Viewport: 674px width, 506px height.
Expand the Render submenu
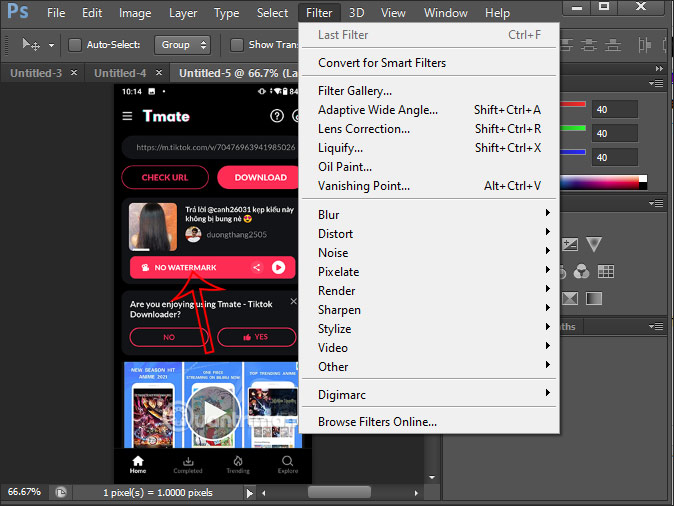coord(429,291)
